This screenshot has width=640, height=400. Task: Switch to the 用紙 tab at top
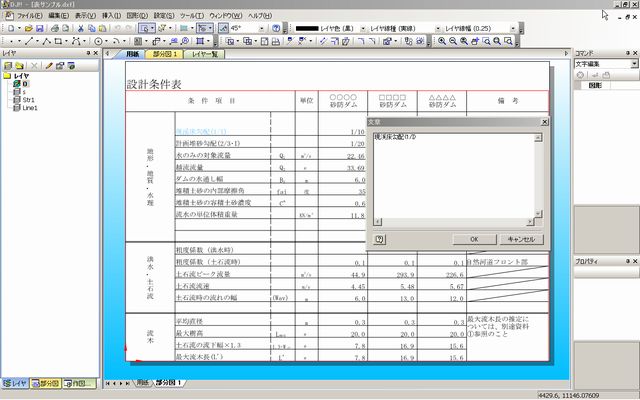[x=132, y=54]
